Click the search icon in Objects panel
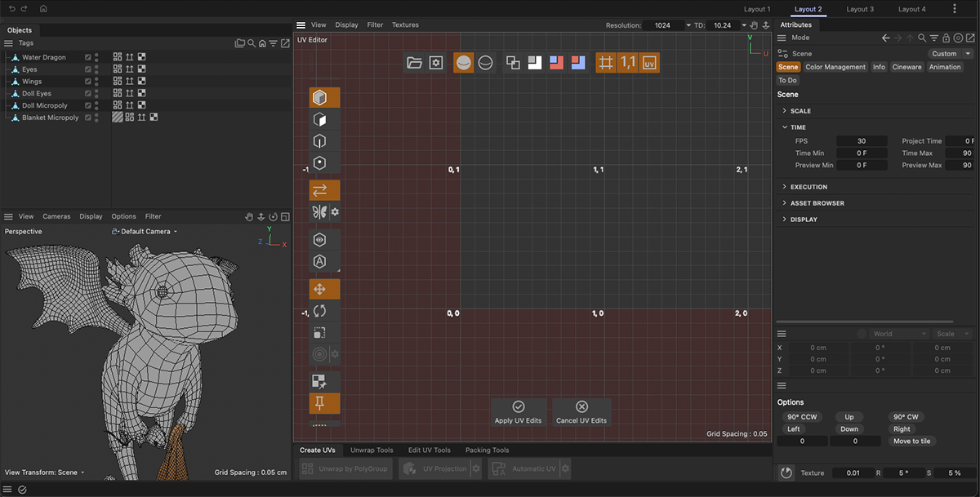Screen dimensions: 980x497 click(x=252, y=43)
